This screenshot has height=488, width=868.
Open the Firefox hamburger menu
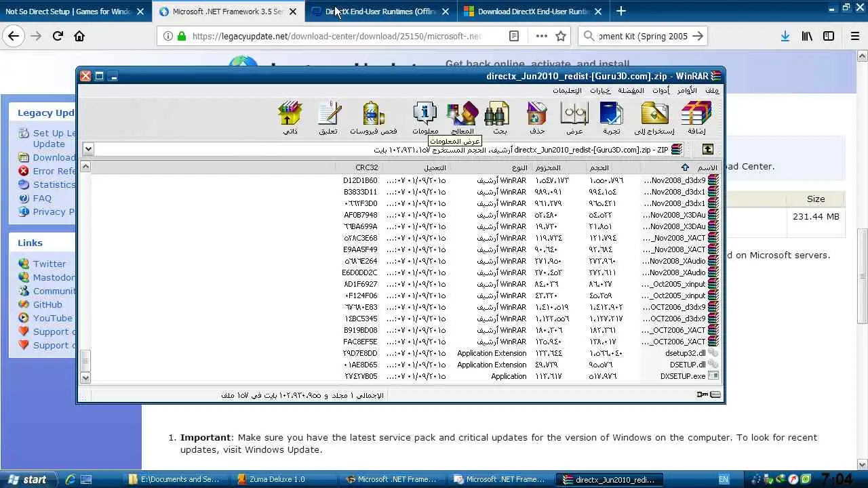click(x=855, y=37)
